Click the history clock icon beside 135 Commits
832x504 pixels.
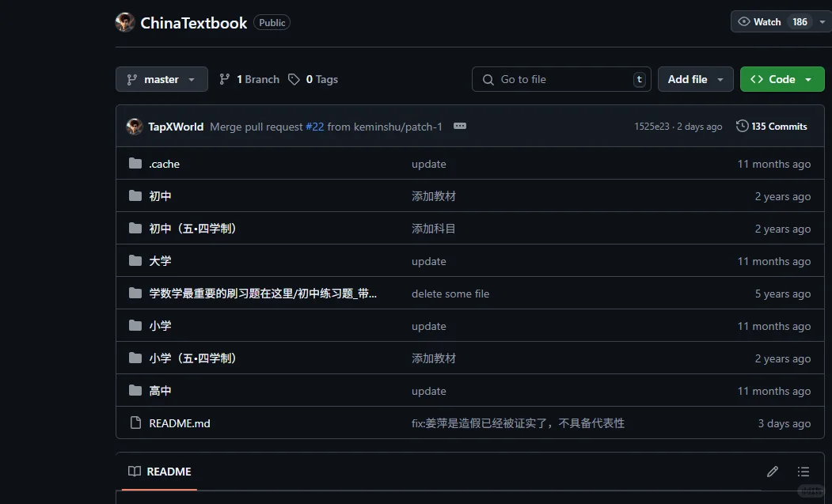click(x=742, y=126)
